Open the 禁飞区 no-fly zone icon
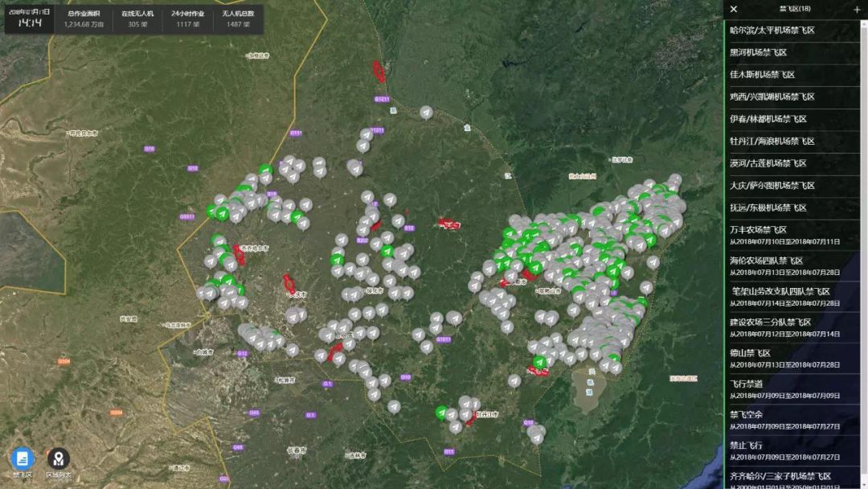Viewport: 868px width, 489px height. coord(23,458)
